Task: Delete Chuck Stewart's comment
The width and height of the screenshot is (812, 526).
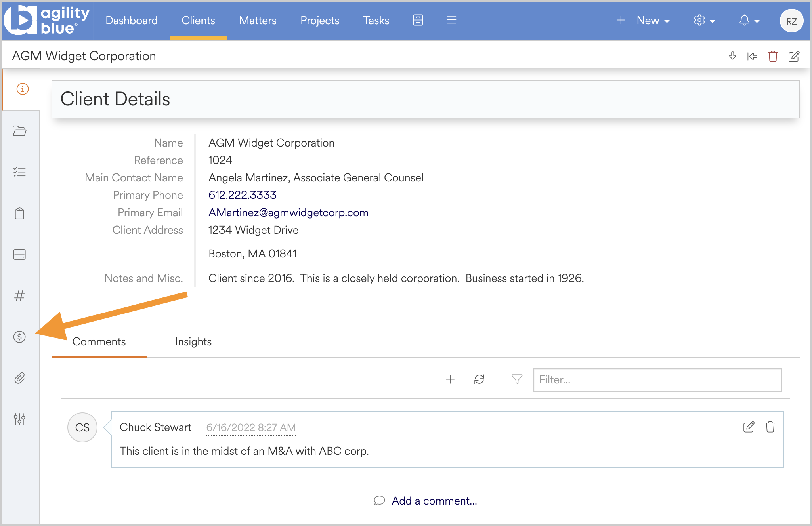Action: pos(770,427)
